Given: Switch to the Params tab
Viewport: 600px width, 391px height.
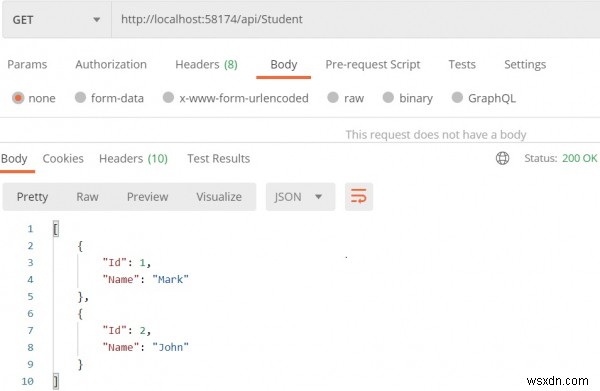Looking at the screenshot, I should click(27, 64).
